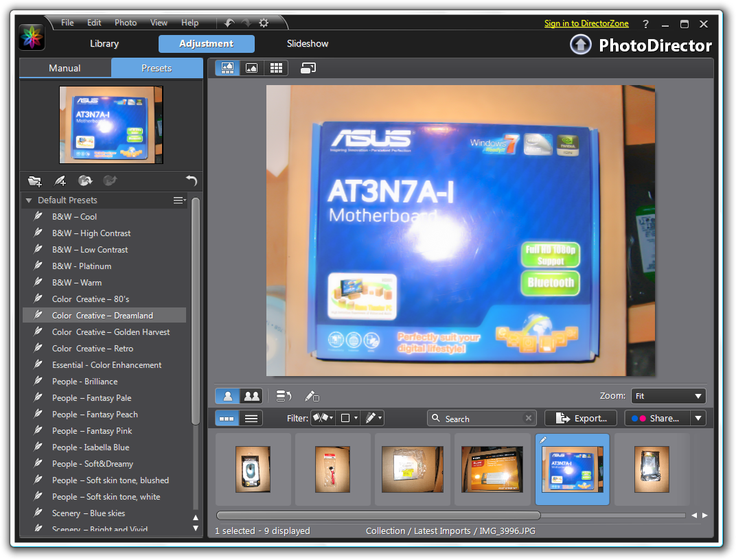This screenshot has height=560, width=736.
Task: Collapse the Default Presets group
Action: click(x=29, y=200)
